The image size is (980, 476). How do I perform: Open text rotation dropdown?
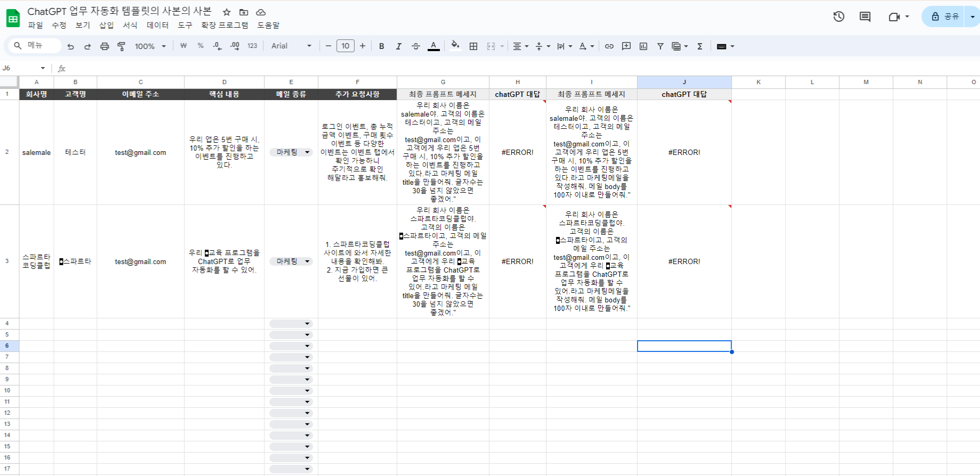586,46
